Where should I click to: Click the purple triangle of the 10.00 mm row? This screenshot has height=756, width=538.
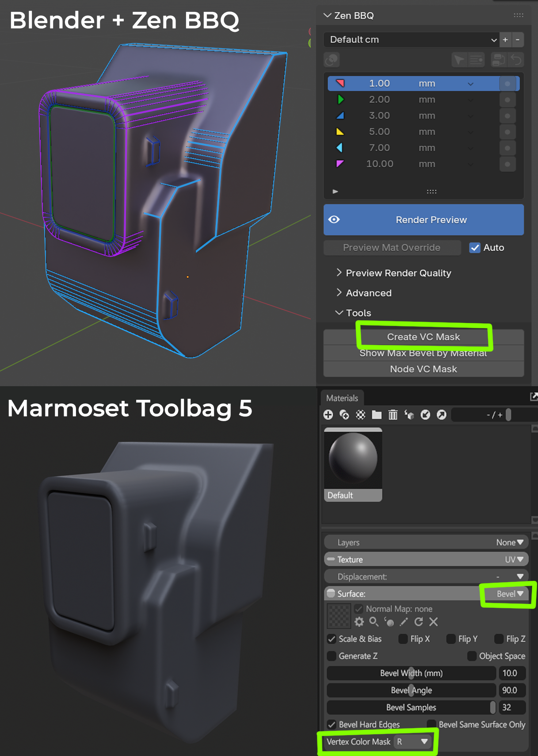pos(340,164)
